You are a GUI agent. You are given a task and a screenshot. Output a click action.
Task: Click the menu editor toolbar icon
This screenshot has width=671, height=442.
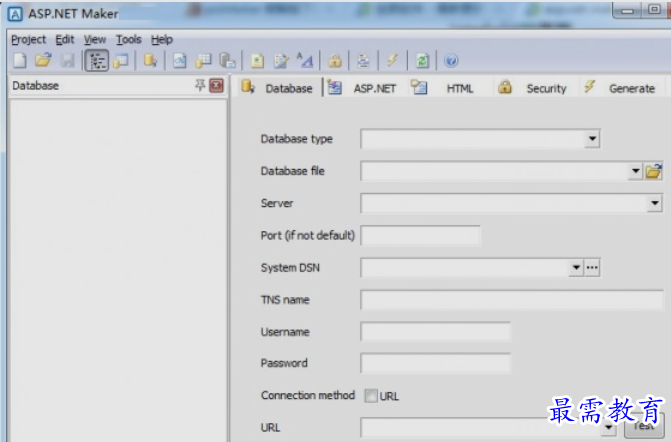click(363, 61)
